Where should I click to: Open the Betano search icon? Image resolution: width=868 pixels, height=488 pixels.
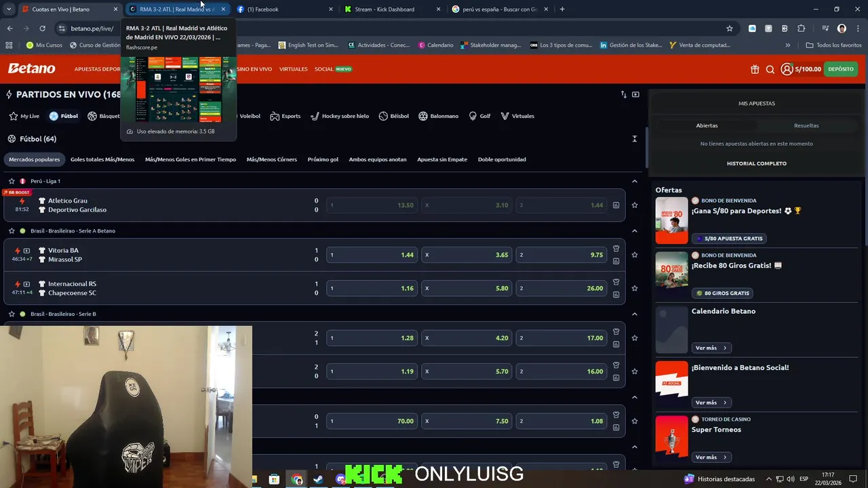(770, 69)
